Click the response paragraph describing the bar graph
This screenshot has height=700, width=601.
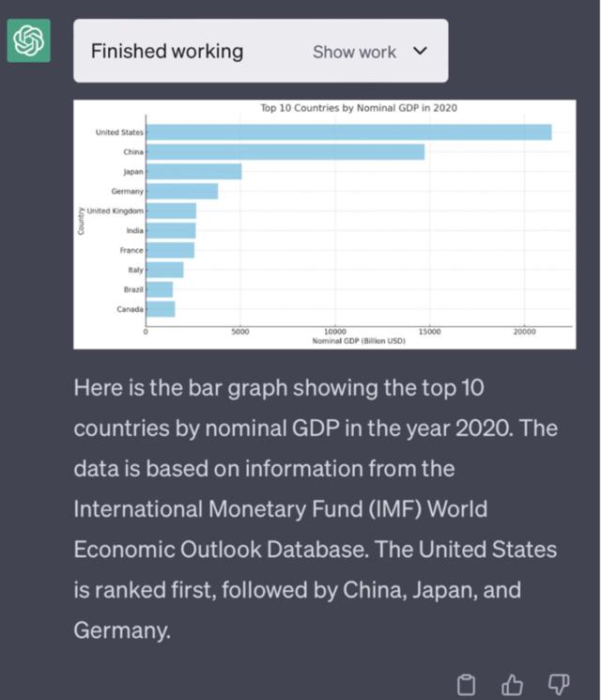[x=316, y=508]
